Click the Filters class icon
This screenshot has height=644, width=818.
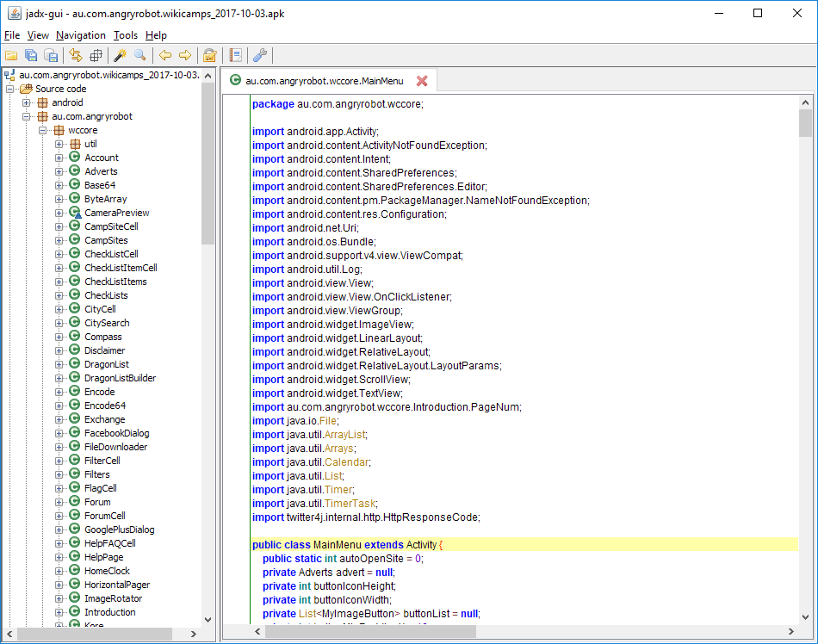pos(75,474)
